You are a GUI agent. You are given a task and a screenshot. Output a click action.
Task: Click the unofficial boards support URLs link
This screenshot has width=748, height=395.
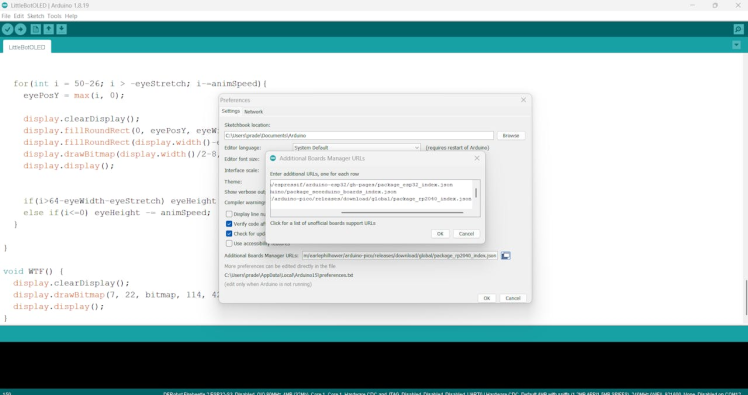click(x=322, y=223)
